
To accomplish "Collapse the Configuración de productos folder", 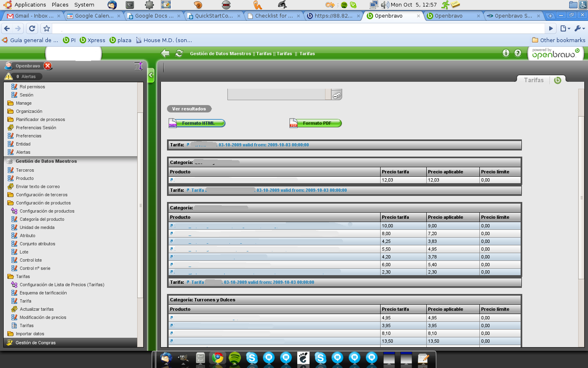I will (11, 203).
